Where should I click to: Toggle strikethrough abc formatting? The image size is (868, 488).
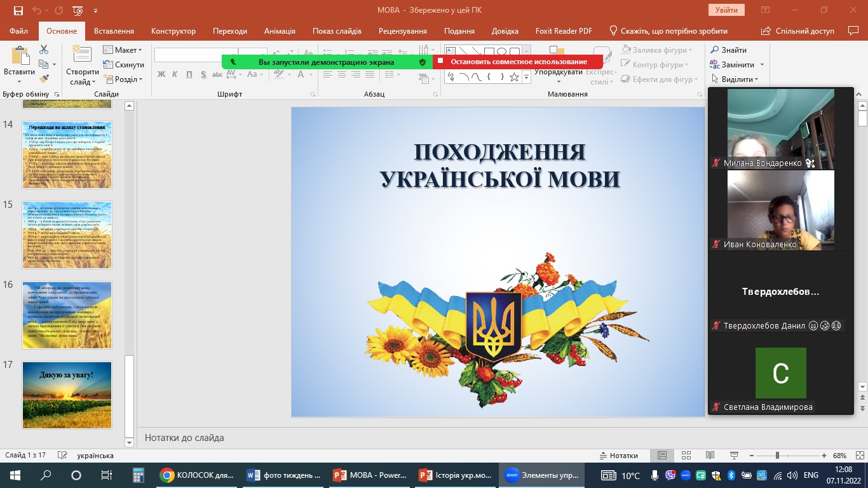coord(217,74)
